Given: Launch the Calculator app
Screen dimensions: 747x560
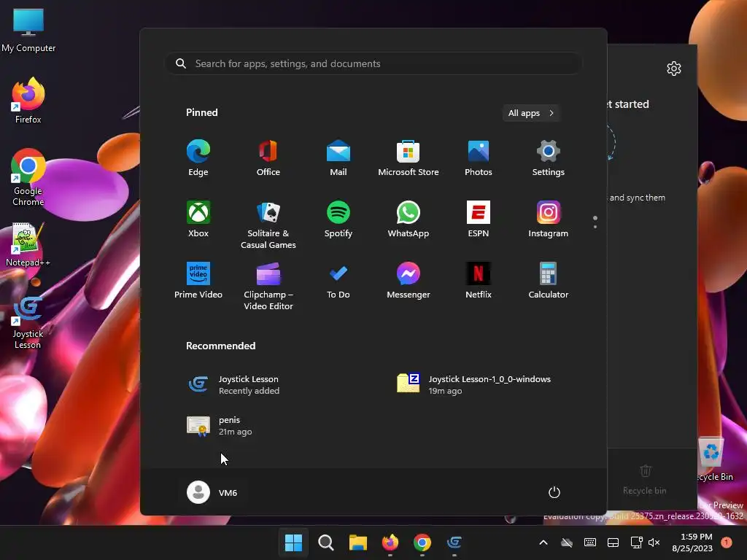Looking at the screenshot, I should [549, 281].
